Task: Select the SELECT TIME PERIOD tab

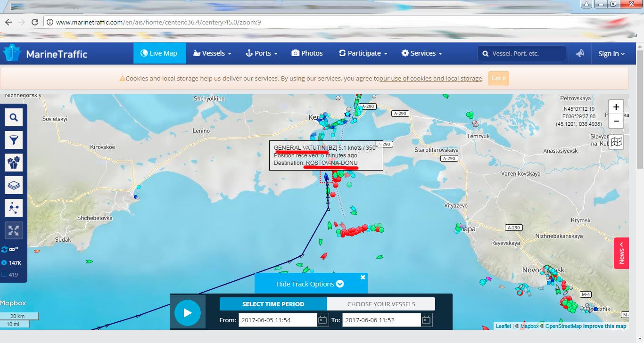Action: pos(273,304)
